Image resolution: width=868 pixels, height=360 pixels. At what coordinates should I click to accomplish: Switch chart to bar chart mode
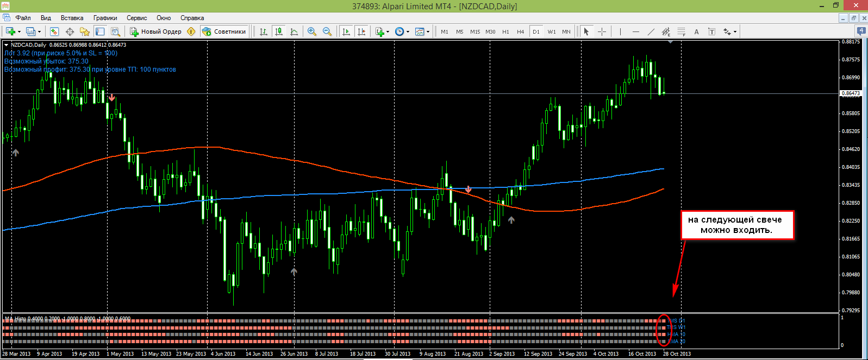pyautogui.click(x=264, y=31)
